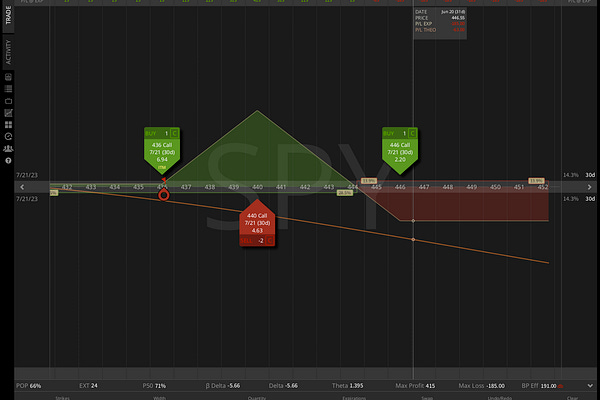Toggle C on the 446 Call leg

pyautogui.click(x=412, y=133)
